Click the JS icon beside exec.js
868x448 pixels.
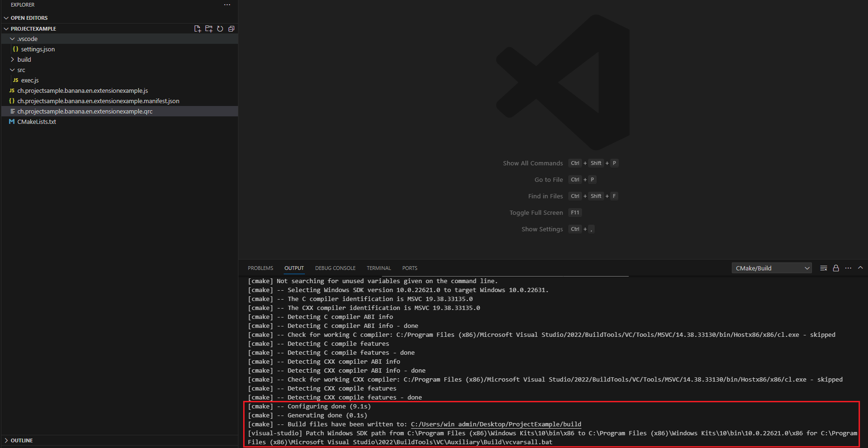click(x=16, y=80)
